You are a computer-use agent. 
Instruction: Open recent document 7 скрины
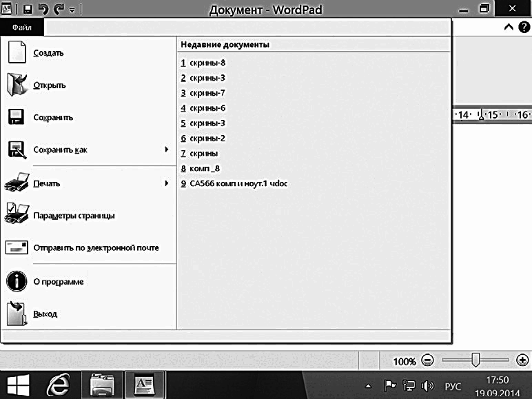coord(200,154)
